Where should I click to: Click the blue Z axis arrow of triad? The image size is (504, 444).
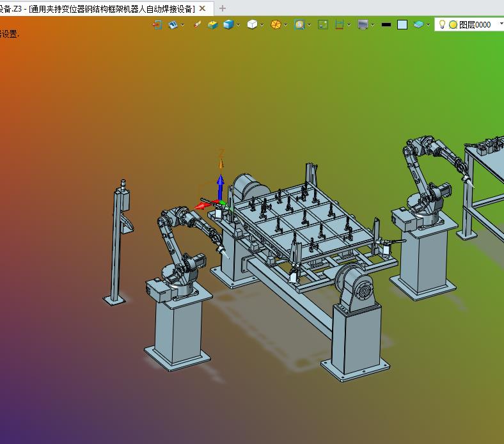pos(220,186)
